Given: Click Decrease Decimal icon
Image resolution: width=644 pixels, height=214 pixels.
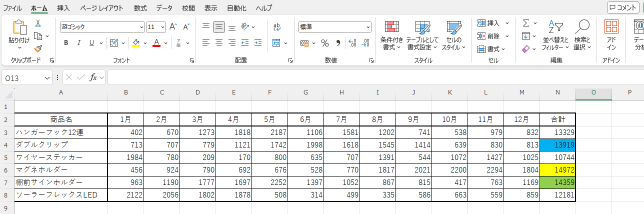Looking at the screenshot, I should tap(365, 43).
